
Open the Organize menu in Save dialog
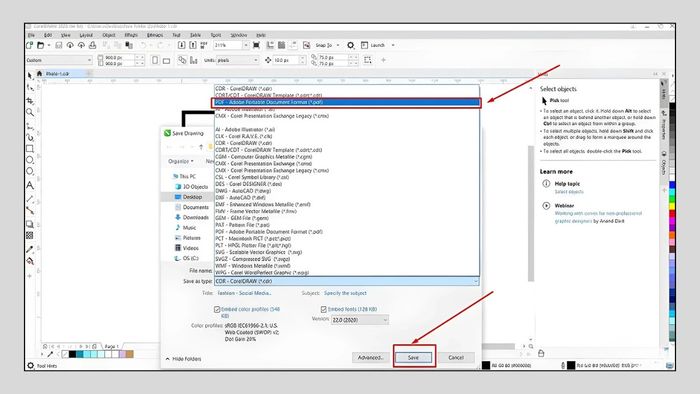181,161
